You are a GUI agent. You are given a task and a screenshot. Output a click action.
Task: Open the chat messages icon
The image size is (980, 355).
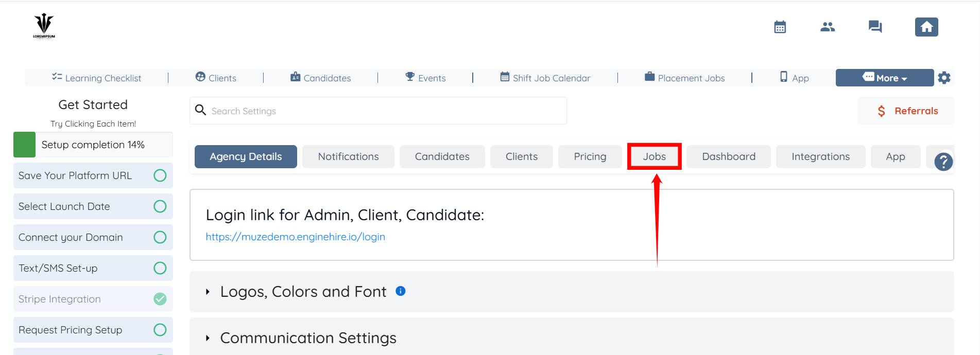point(875,27)
